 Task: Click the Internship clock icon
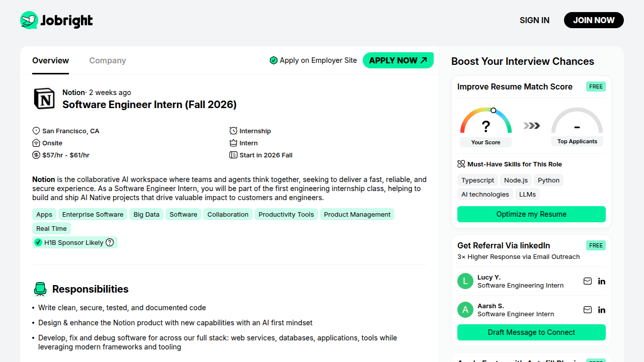coord(233,131)
